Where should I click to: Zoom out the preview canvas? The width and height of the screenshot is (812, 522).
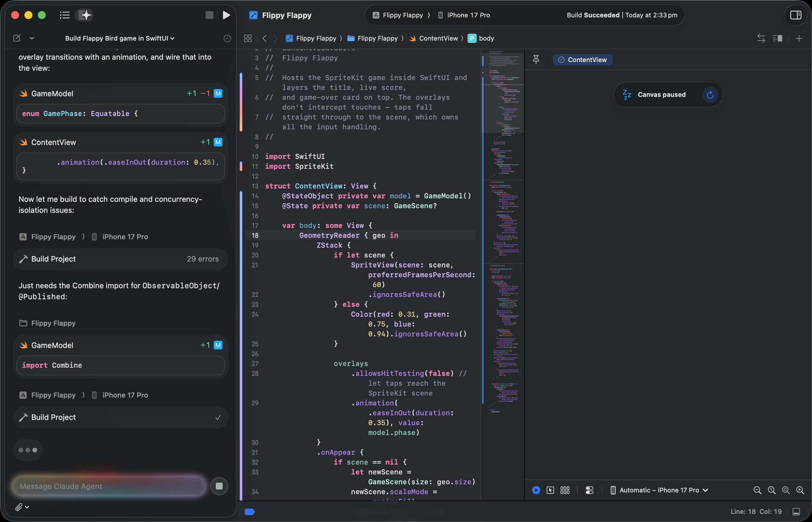tap(757, 490)
